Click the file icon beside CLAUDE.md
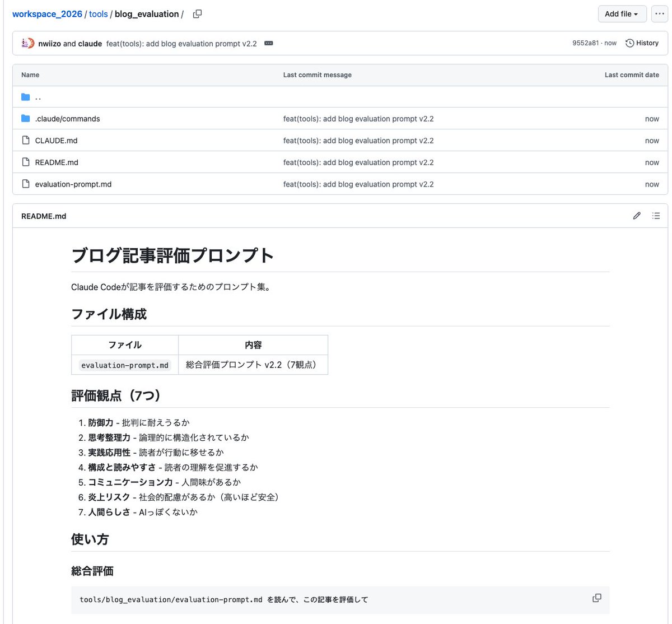Screen dimensions: 672x624 point(26,141)
